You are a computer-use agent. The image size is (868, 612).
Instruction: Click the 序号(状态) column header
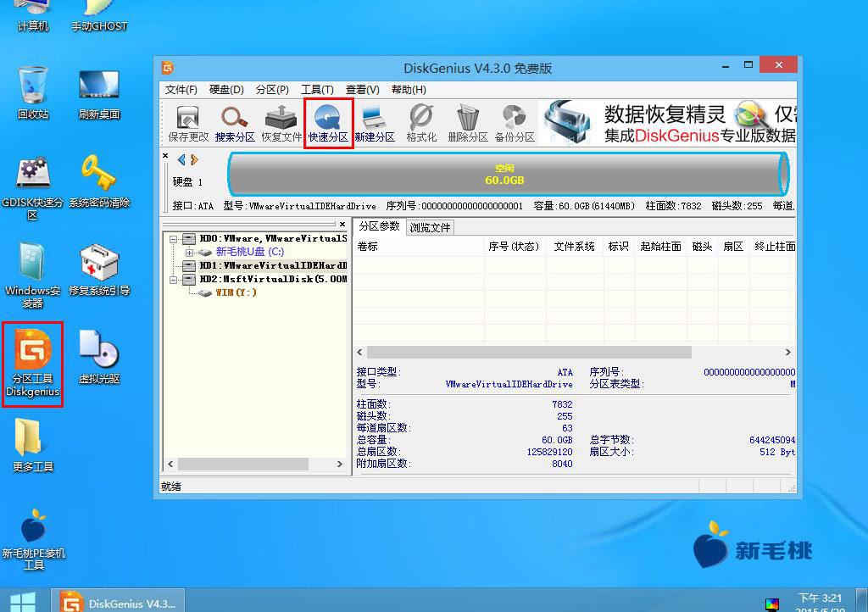pos(515,247)
